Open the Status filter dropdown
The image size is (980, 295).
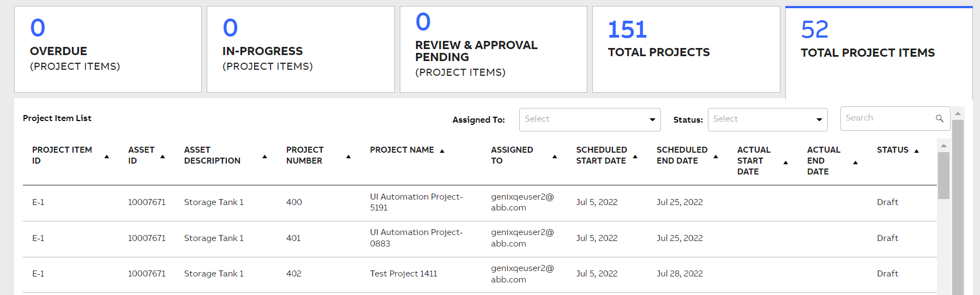coord(767,119)
